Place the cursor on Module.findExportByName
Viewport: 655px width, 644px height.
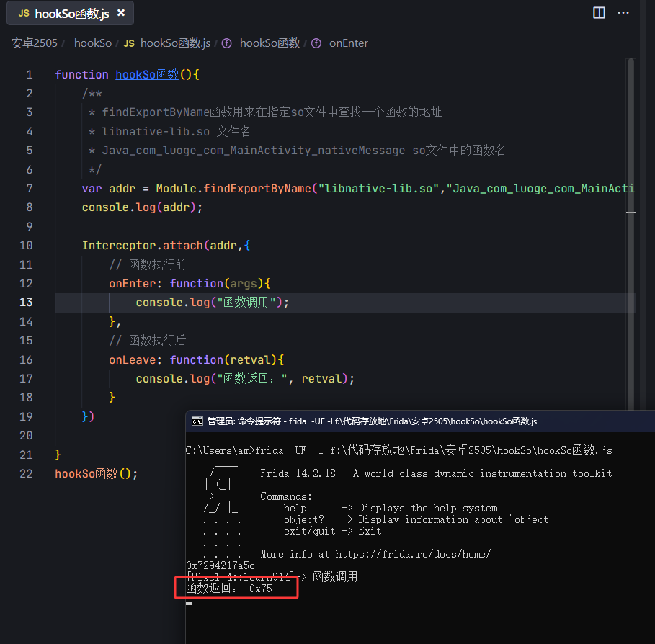pos(233,188)
